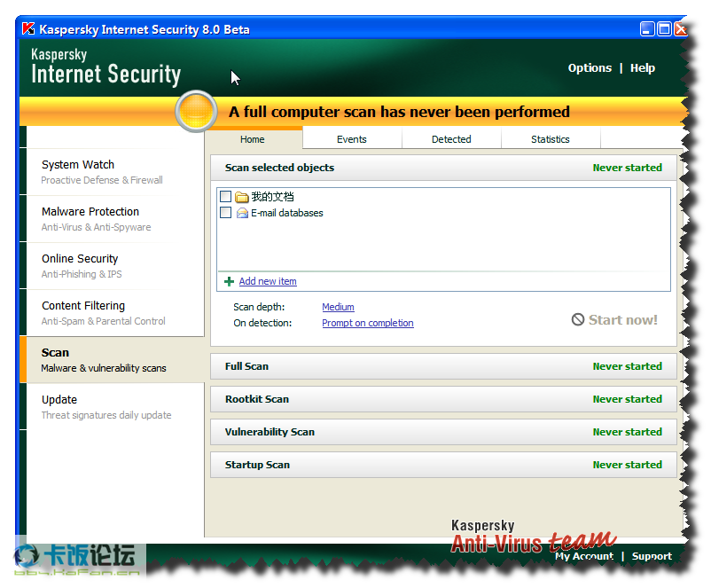
Task: Select the 我的文档 list entry
Action: tap(272, 197)
